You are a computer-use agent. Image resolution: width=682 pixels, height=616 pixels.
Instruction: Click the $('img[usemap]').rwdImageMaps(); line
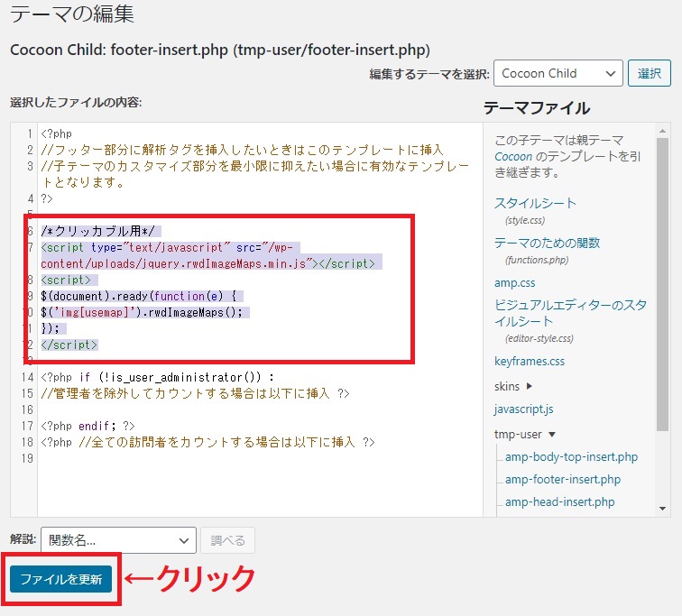(x=142, y=312)
